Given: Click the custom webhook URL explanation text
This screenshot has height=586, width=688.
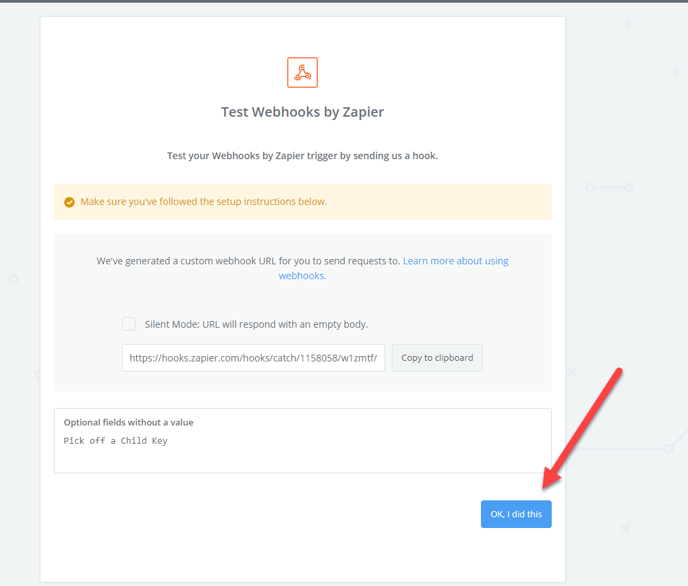Looking at the screenshot, I should [x=248, y=261].
